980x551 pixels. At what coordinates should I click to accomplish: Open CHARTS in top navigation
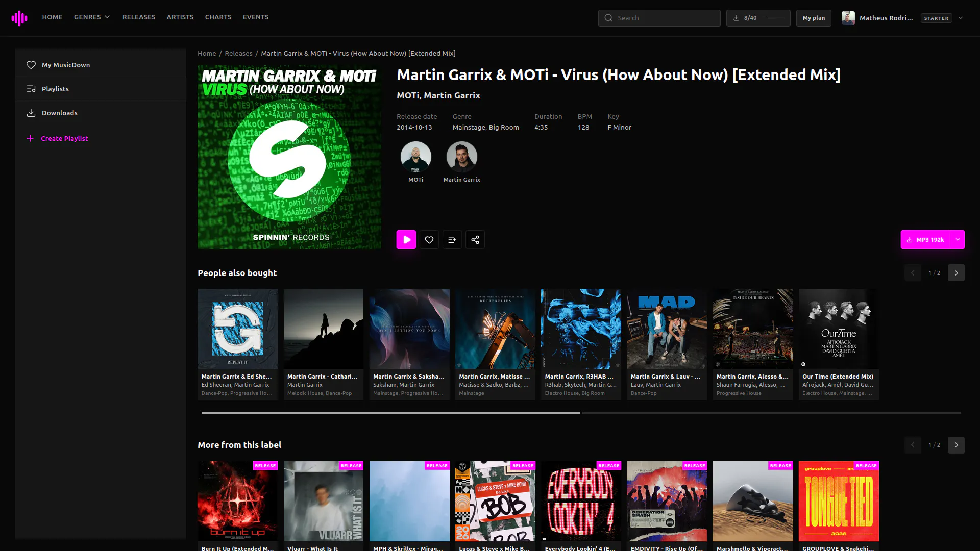(x=218, y=17)
